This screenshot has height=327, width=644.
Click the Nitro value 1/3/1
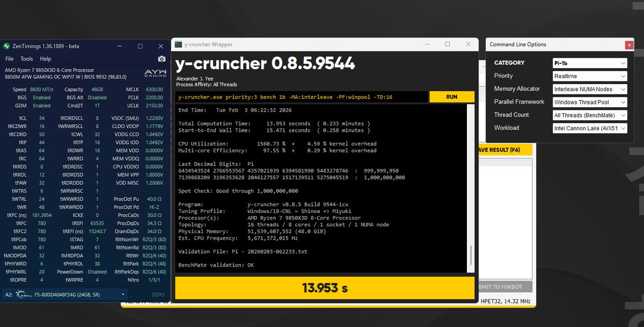(x=155, y=279)
